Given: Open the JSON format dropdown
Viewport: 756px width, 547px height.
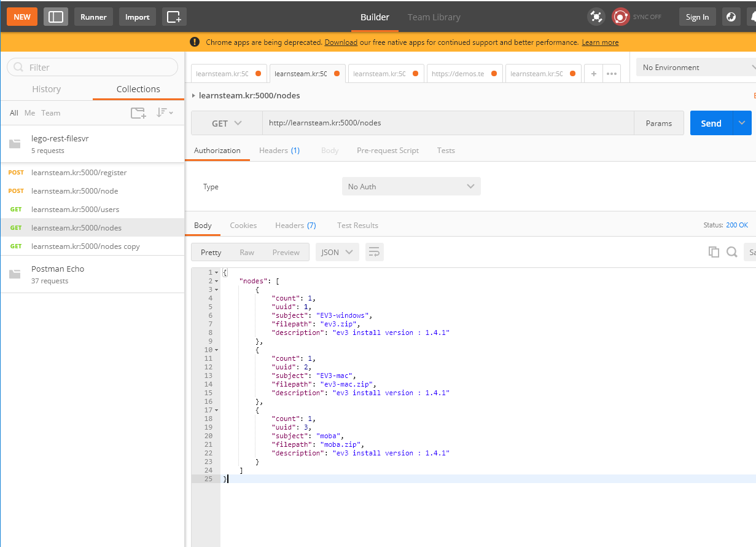Looking at the screenshot, I should click(337, 252).
